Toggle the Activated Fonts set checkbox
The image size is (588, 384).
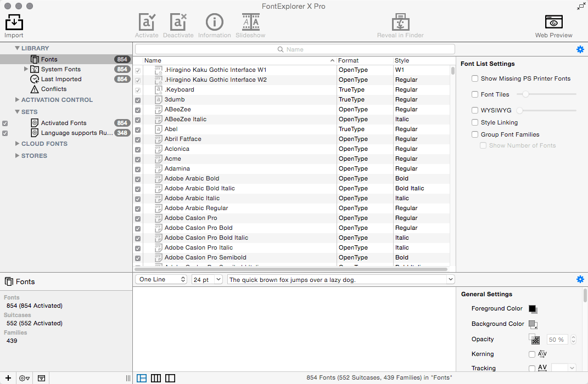point(5,123)
